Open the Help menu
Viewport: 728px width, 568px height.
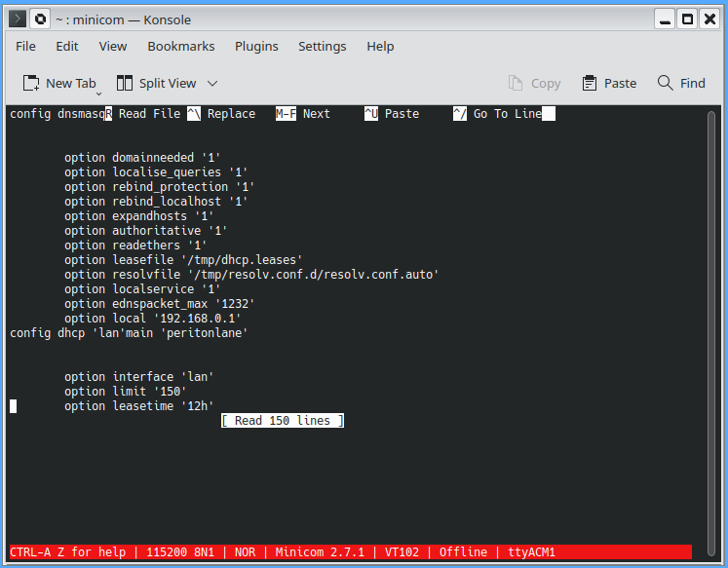coord(380,46)
